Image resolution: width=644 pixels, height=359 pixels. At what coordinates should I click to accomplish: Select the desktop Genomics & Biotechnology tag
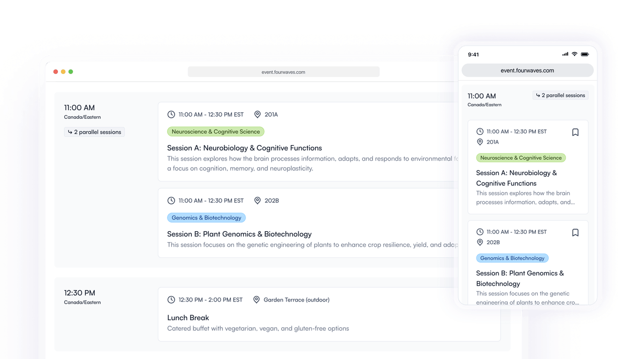[x=206, y=218]
